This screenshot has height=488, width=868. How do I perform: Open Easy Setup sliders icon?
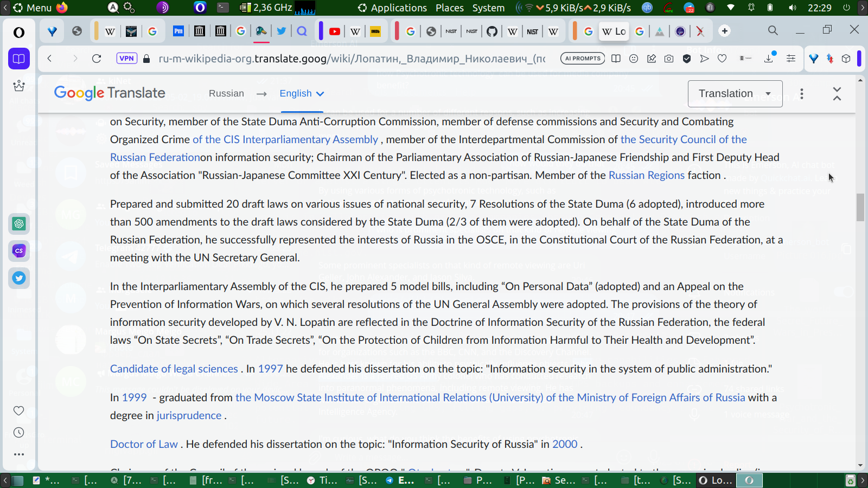[791, 59]
